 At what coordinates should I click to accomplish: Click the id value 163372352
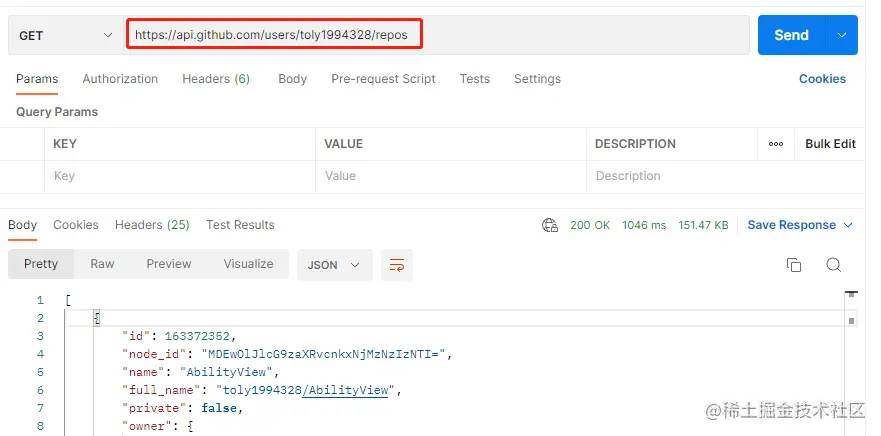[x=197, y=336]
